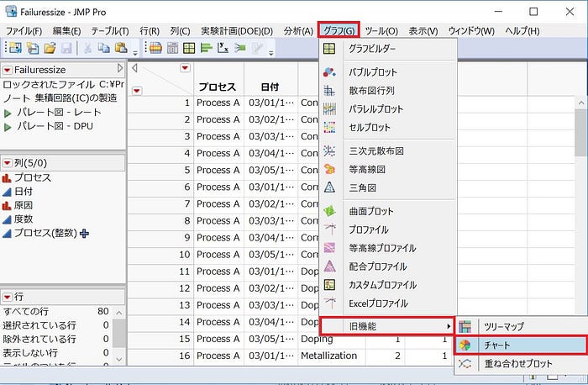The width and height of the screenshot is (588, 385).
Task: Click formula plus icon beside プロセス(整数)
Action: 84,234
